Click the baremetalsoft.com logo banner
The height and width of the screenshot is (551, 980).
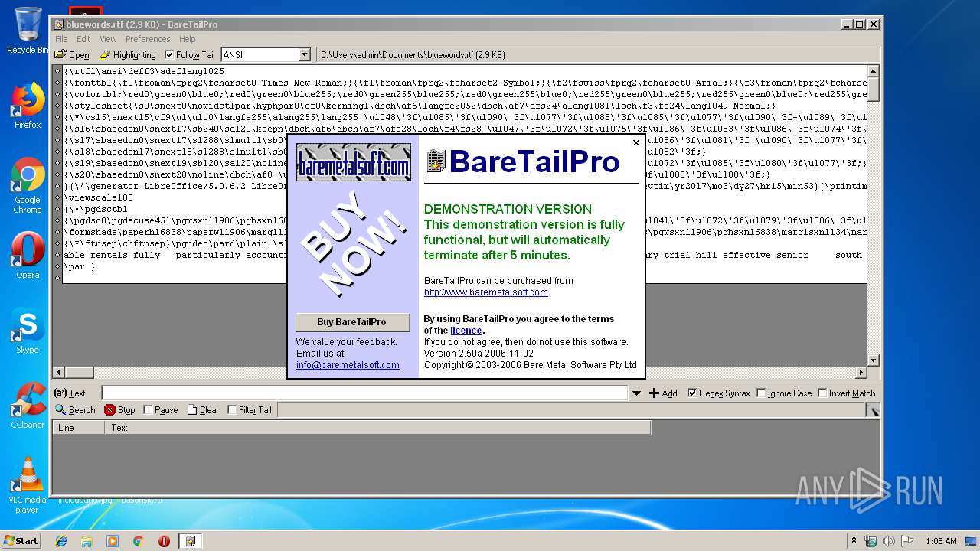[x=354, y=162]
